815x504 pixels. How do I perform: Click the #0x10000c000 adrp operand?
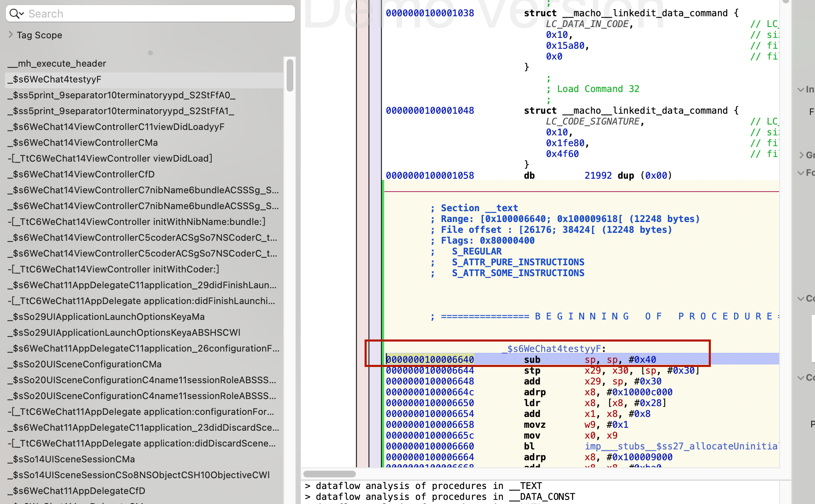click(x=640, y=392)
